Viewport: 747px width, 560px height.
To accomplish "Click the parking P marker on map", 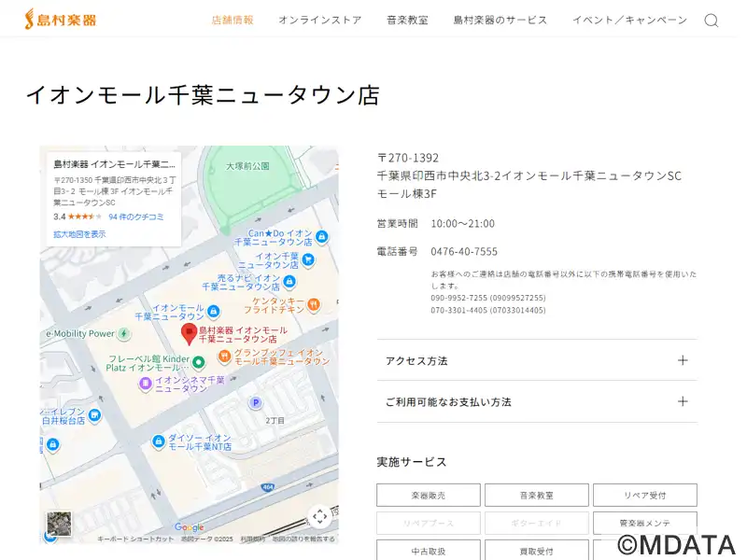I will 256,403.
